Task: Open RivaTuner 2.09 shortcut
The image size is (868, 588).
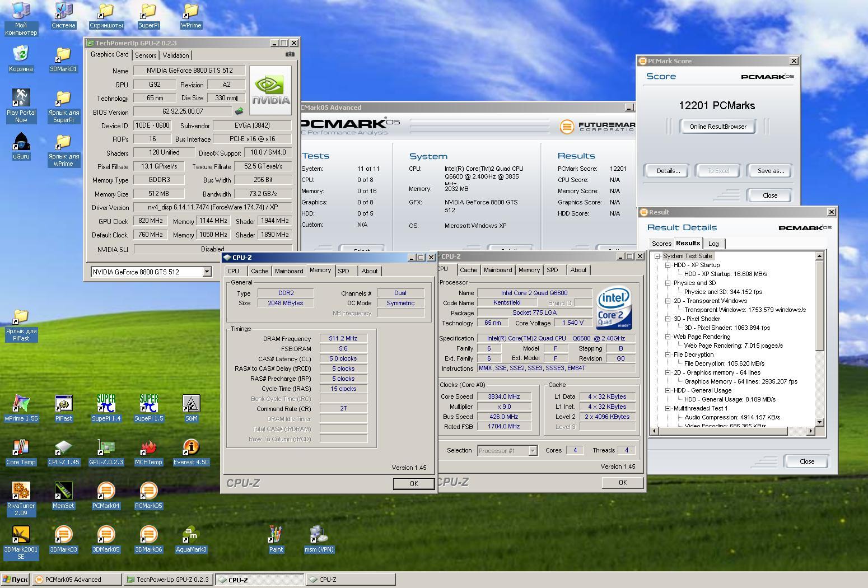Action: 21,499
